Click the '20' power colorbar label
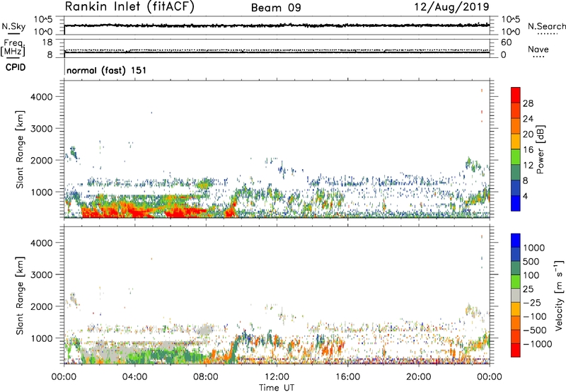 [x=528, y=134]
